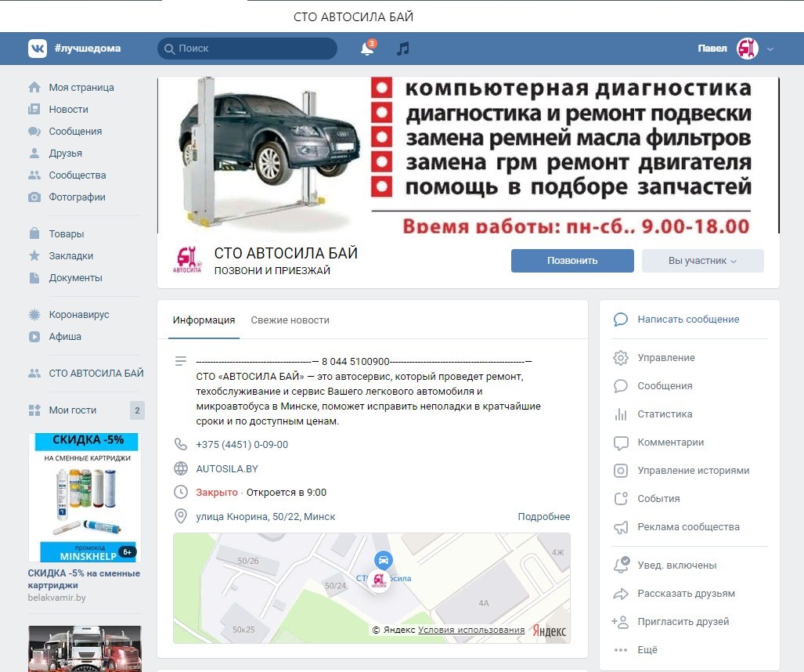The width and height of the screenshot is (804, 672).
Task: Open Моя страница in the left menu
Action: [x=81, y=87]
